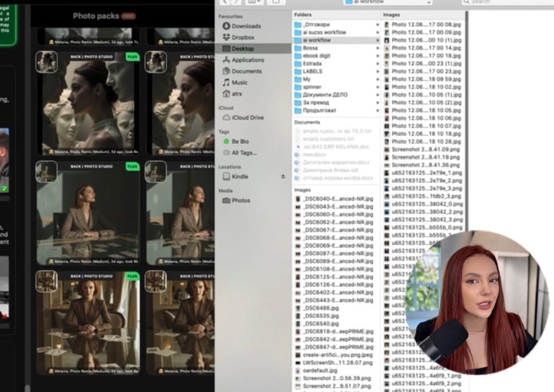This screenshot has height=392, width=554.
Task: Select Dropbox in Favourites sidebar
Action: point(243,37)
